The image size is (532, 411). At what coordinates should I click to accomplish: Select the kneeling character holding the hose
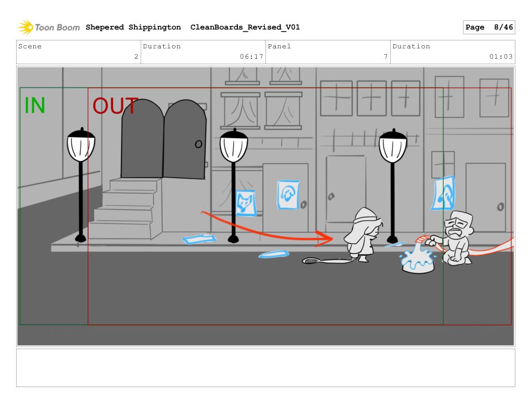pos(458,237)
